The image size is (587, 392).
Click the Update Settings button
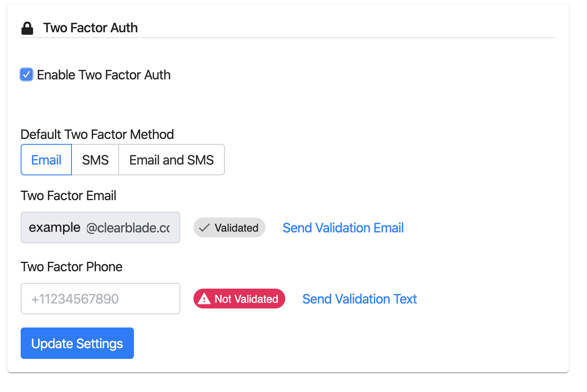point(77,343)
